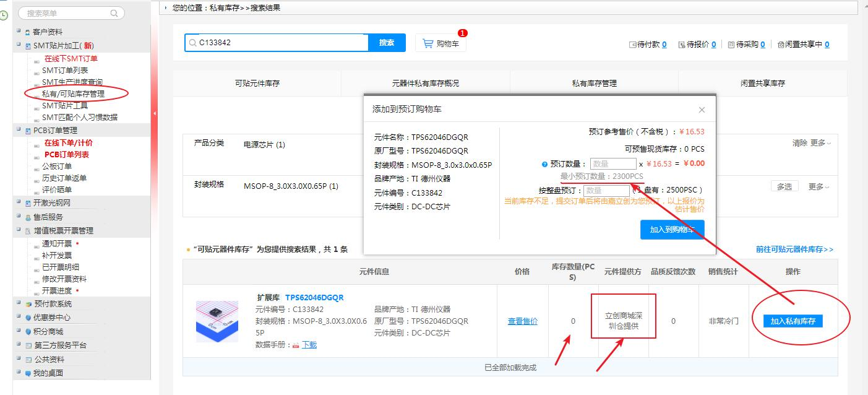Click the magnifier icon in menu search

coord(114,13)
